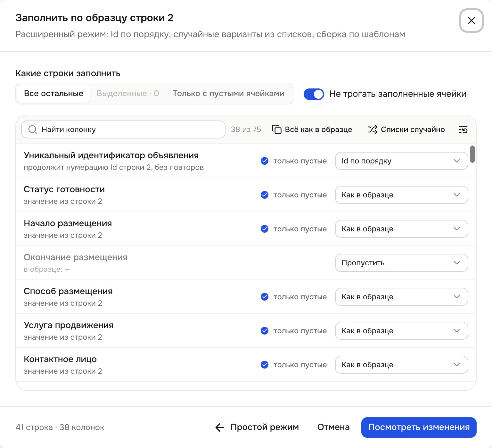Click the 'Отмена' button

point(333,427)
